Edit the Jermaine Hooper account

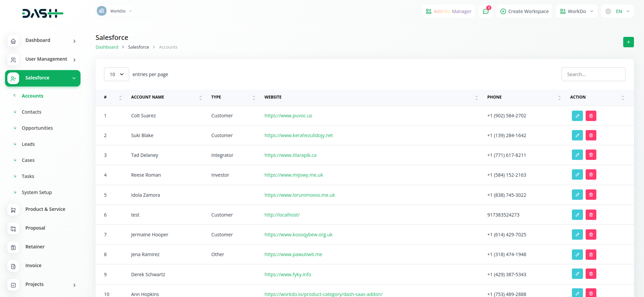coord(577,234)
